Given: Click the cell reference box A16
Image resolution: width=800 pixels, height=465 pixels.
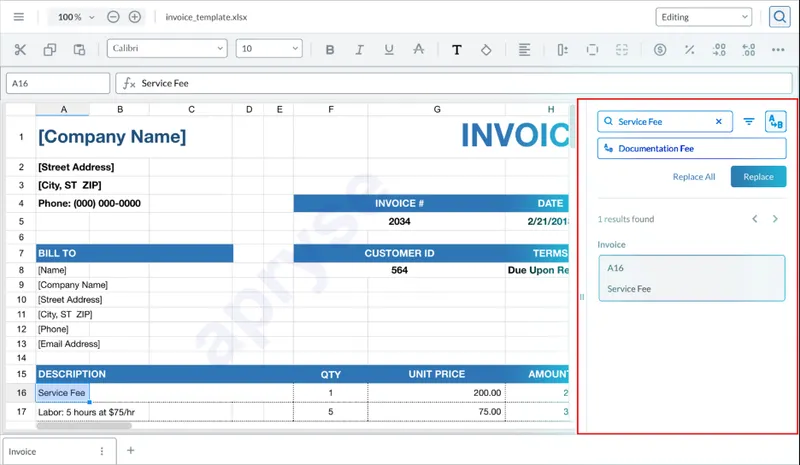Looking at the screenshot, I should (x=58, y=83).
